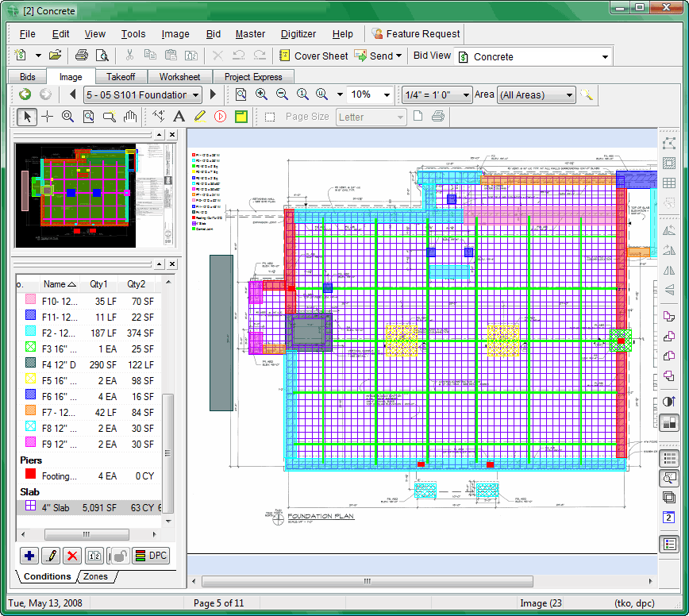Click the green Back navigation icon
The image size is (689, 616).
coord(25,94)
